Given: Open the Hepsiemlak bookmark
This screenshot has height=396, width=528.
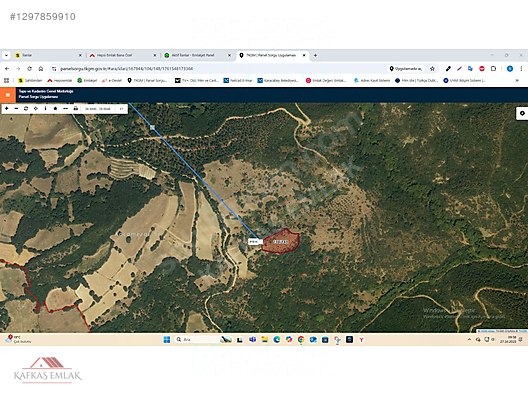Looking at the screenshot, I should pos(60,80).
